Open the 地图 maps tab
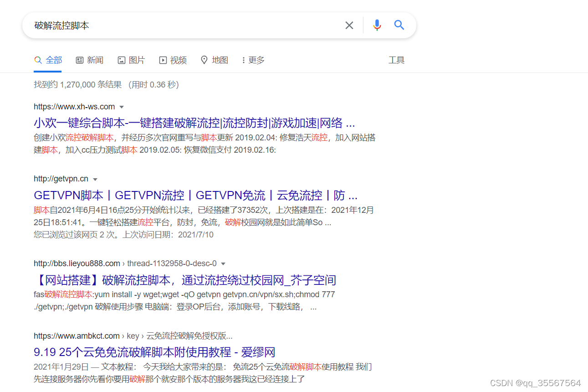This screenshot has height=392, width=588. (214, 60)
